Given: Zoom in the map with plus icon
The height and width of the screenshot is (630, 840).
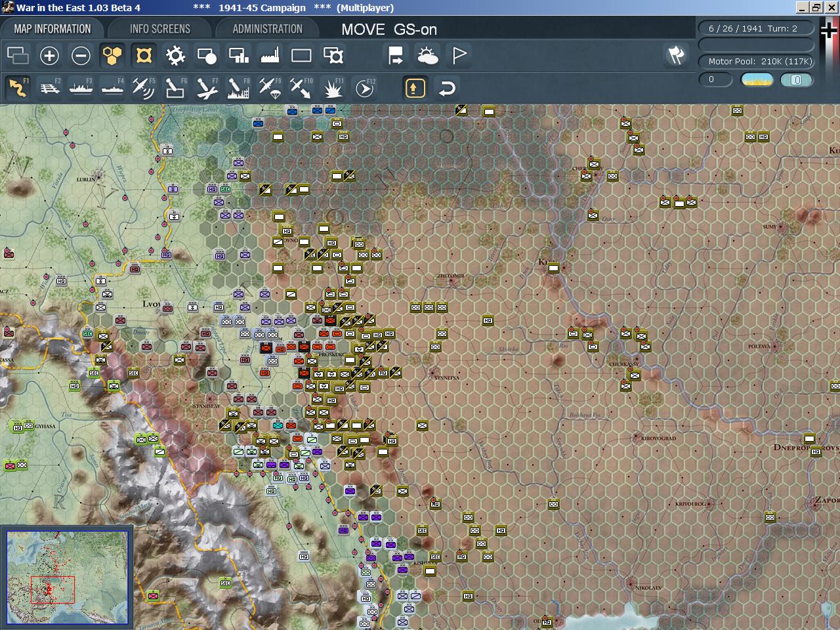Looking at the screenshot, I should [49, 56].
